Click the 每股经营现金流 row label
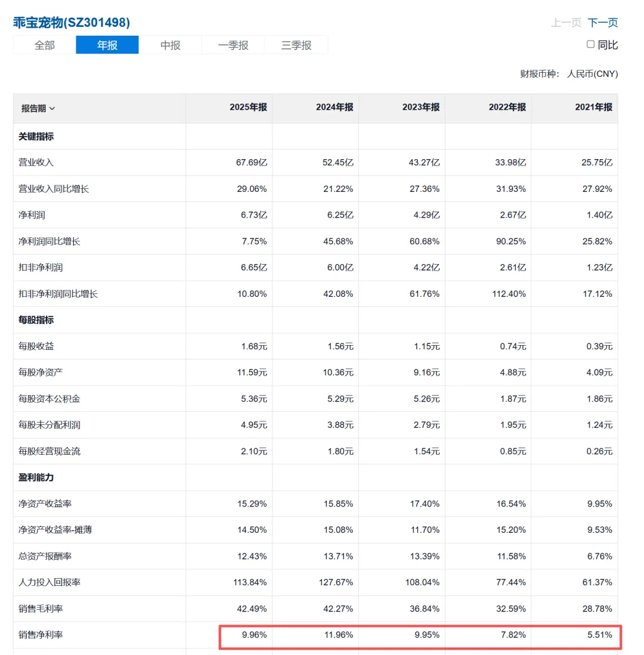Viewport: 644px width, 655px height. click(x=49, y=451)
